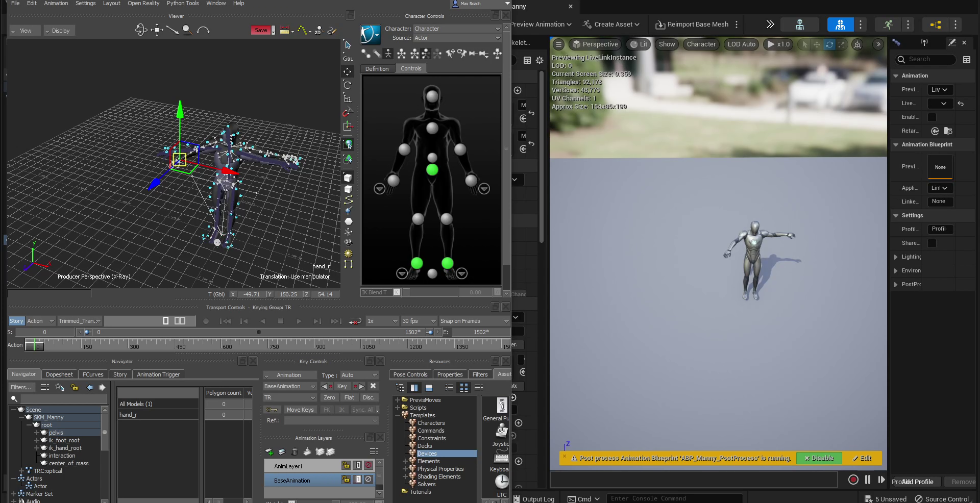This screenshot has height=503, width=980.
Task: Add new animation layer with plus icon
Action: click(269, 451)
